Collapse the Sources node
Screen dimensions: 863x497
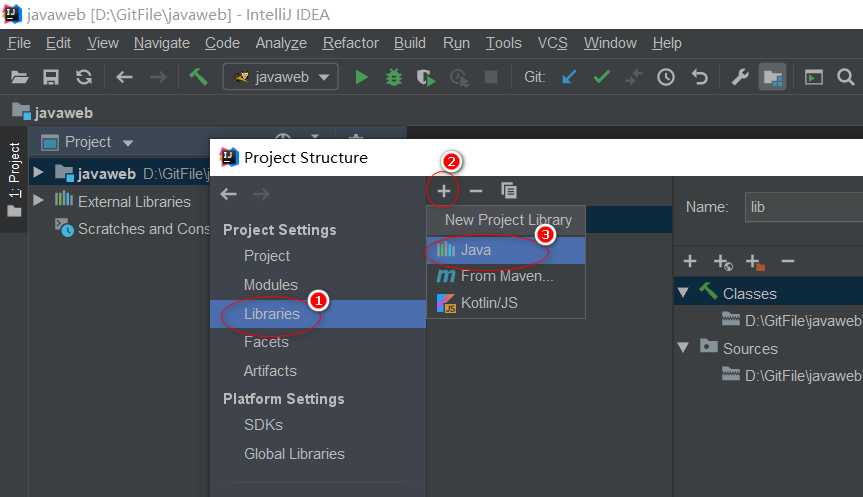tap(683, 347)
